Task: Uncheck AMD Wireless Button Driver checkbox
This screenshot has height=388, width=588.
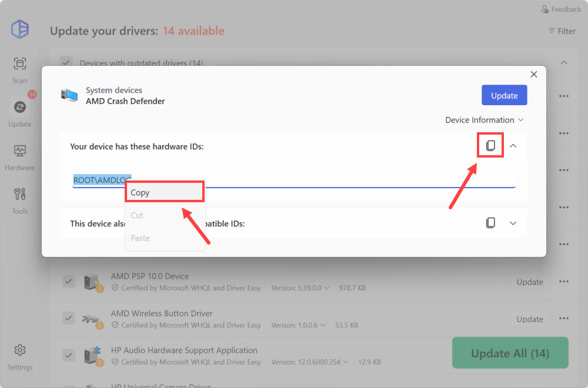Action: (69, 319)
